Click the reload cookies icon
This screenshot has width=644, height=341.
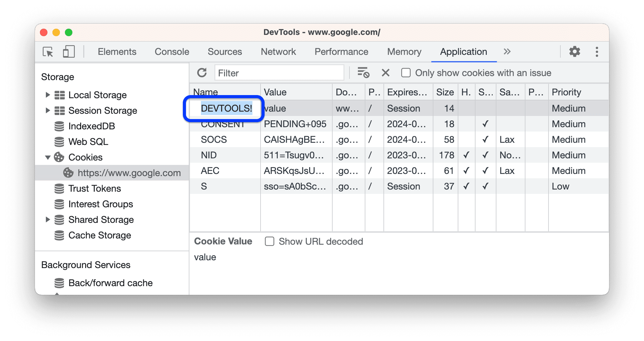click(x=202, y=73)
